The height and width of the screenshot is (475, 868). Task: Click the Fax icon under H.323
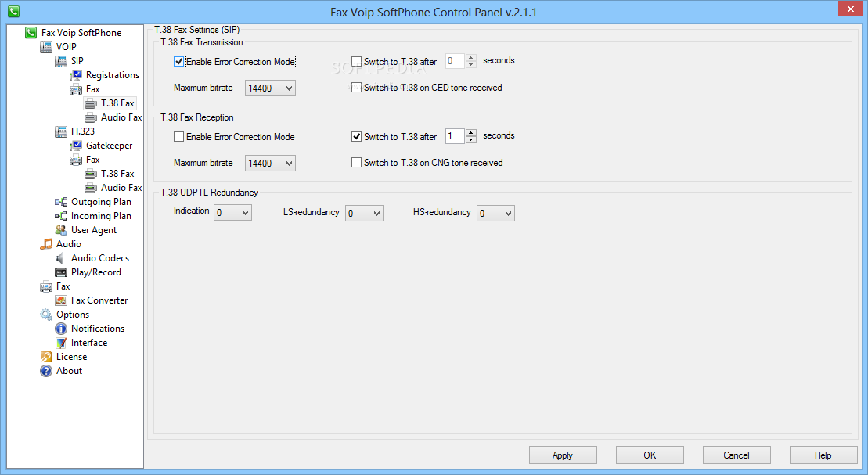point(76,160)
